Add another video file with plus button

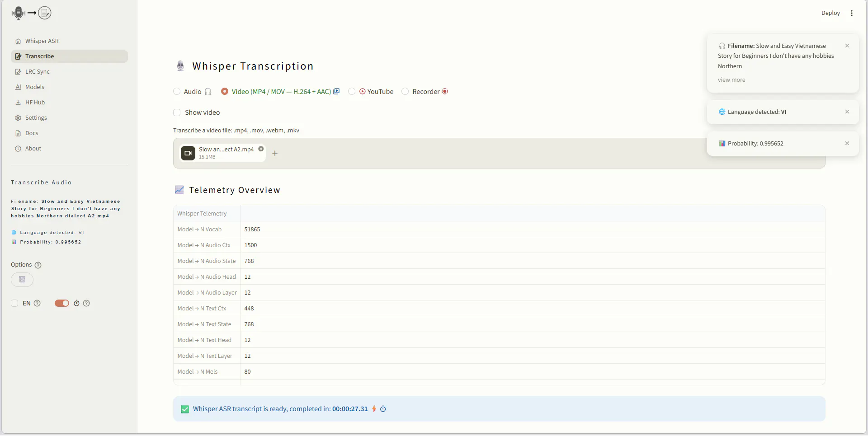[x=275, y=153]
